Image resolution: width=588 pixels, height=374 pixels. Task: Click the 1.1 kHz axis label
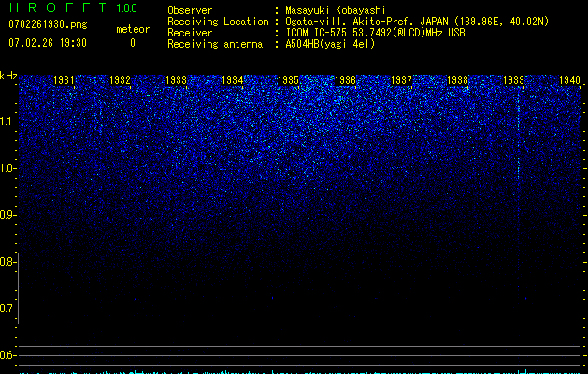pyautogui.click(x=7, y=122)
